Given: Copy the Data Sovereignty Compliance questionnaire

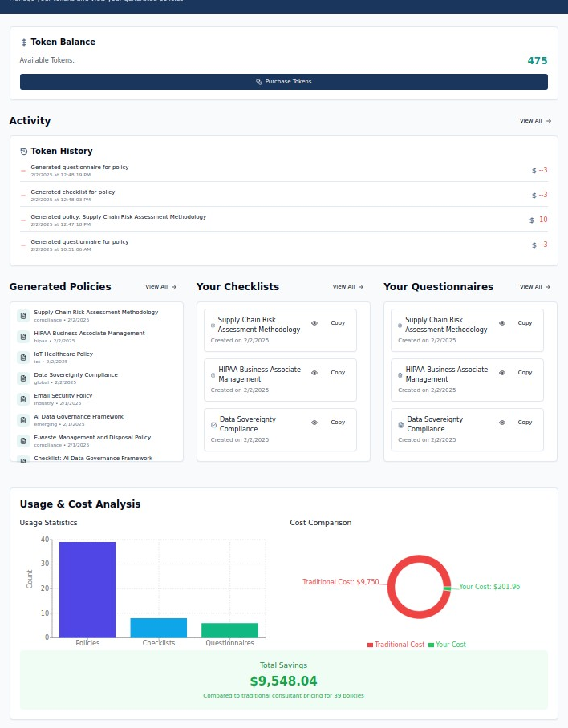Looking at the screenshot, I should [x=525, y=423].
